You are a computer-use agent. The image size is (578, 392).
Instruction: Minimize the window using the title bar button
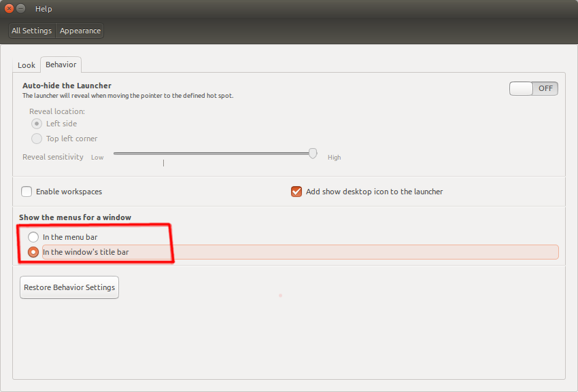pos(21,9)
